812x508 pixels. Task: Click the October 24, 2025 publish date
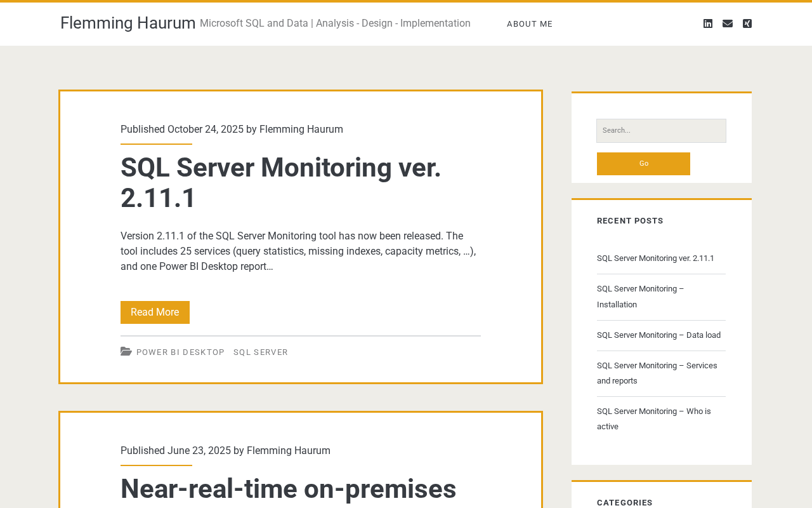coord(206,130)
